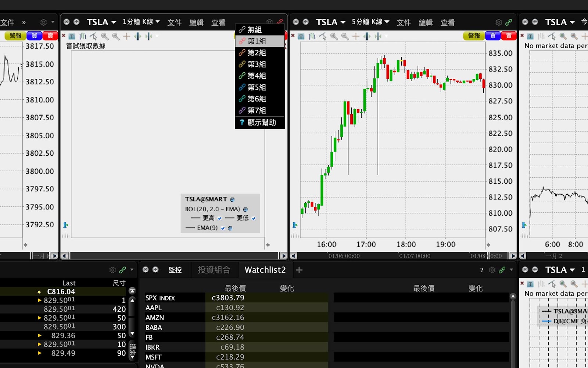Click the orange crosshair tool in 5-minute chart
This screenshot has width=588, height=368.
pos(356,36)
